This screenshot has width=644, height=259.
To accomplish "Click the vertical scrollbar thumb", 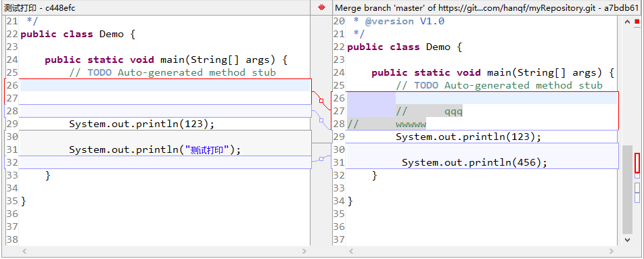I will click(x=626, y=189).
